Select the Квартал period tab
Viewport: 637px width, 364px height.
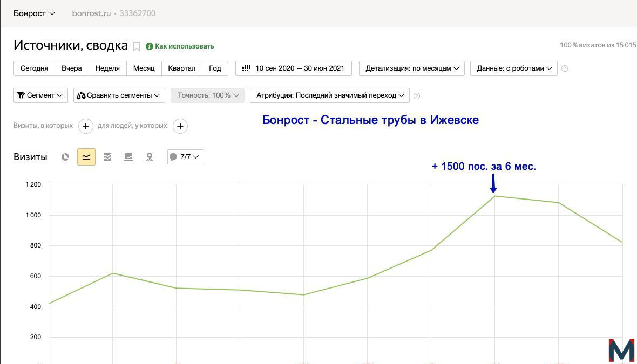pyautogui.click(x=181, y=68)
